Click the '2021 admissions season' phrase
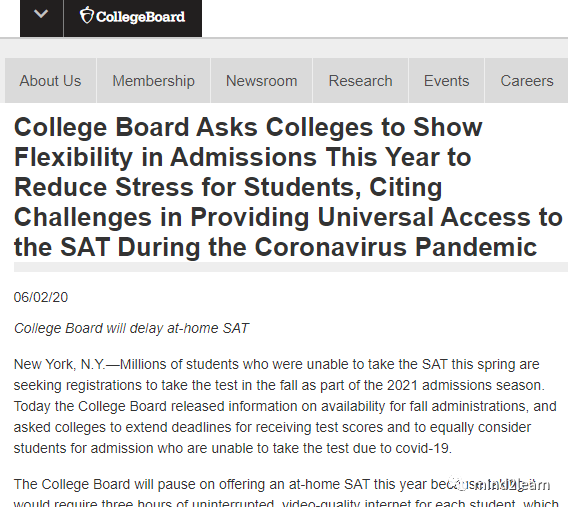Image resolution: width=568 pixels, height=507 pixels. click(x=465, y=385)
